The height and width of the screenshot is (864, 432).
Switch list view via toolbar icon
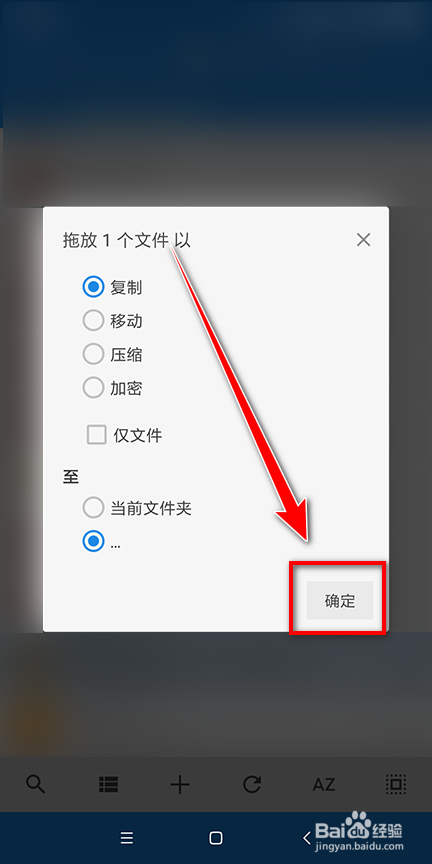coord(109,784)
